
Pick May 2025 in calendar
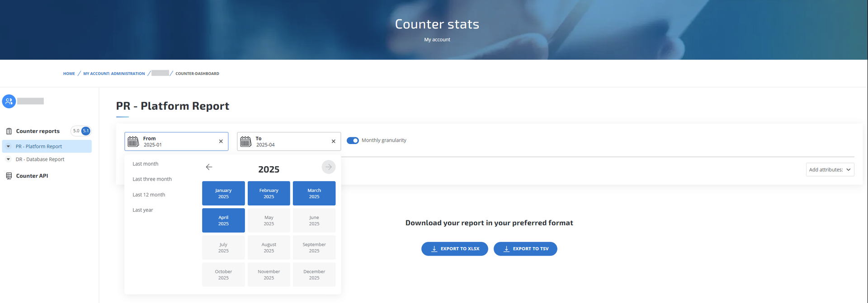click(269, 220)
